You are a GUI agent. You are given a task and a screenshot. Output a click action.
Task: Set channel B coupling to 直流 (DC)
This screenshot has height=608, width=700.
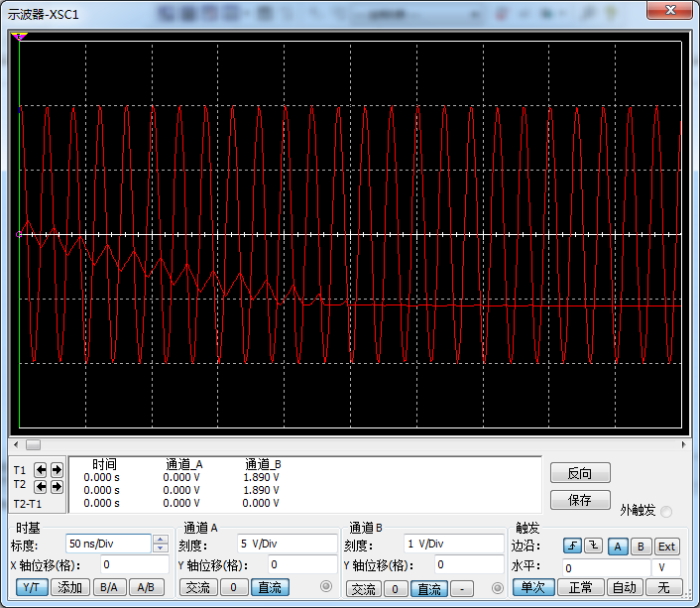click(x=429, y=589)
